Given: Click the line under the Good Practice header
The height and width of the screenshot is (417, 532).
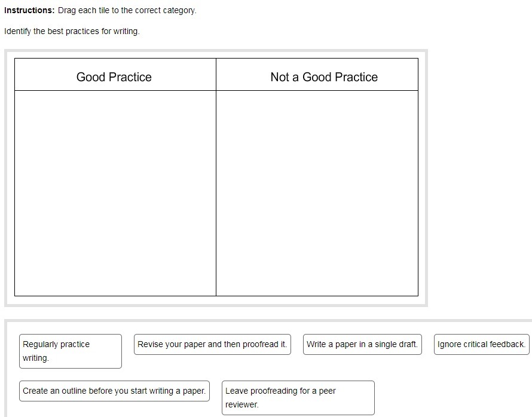Looking at the screenshot, I should [x=115, y=91].
